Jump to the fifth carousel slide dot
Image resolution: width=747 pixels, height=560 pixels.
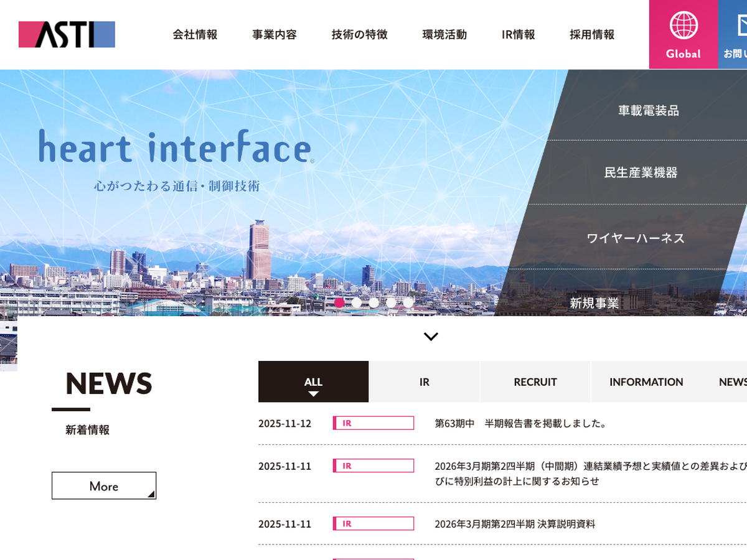click(x=408, y=302)
